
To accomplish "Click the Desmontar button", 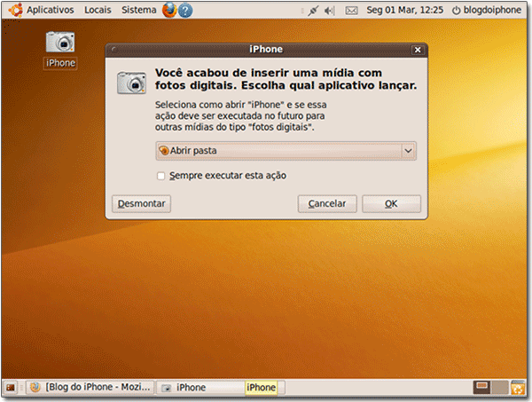I will (142, 204).
